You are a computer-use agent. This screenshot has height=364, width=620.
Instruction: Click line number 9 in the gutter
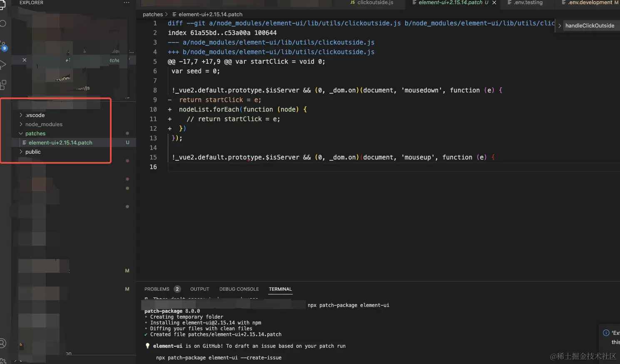[x=155, y=100]
